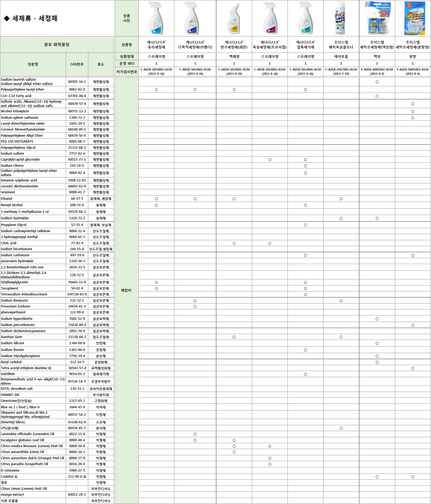The height and width of the screenshot is (504, 431).
Task: Select code C-A01B-S014001-A150
Action: tap(234, 69)
